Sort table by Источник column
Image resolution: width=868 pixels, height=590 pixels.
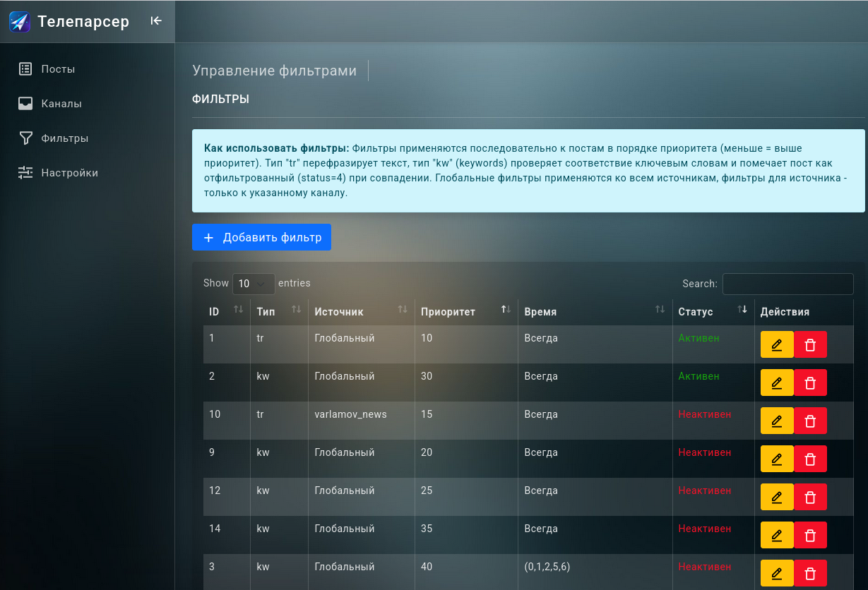(x=362, y=311)
